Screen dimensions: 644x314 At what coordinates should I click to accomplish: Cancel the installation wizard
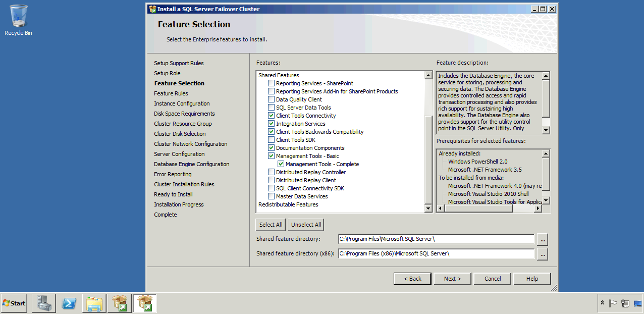point(493,279)
